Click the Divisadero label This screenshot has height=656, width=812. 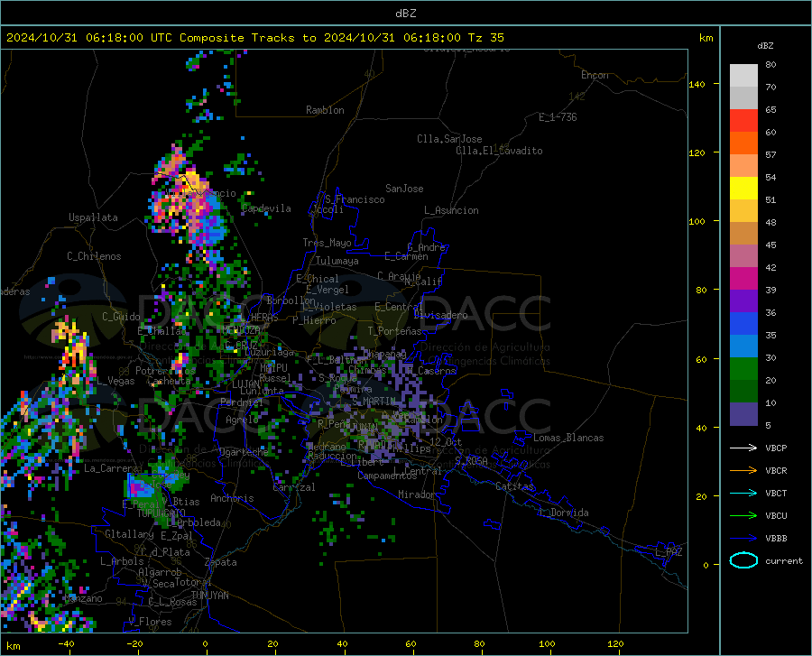click(440, 315)
